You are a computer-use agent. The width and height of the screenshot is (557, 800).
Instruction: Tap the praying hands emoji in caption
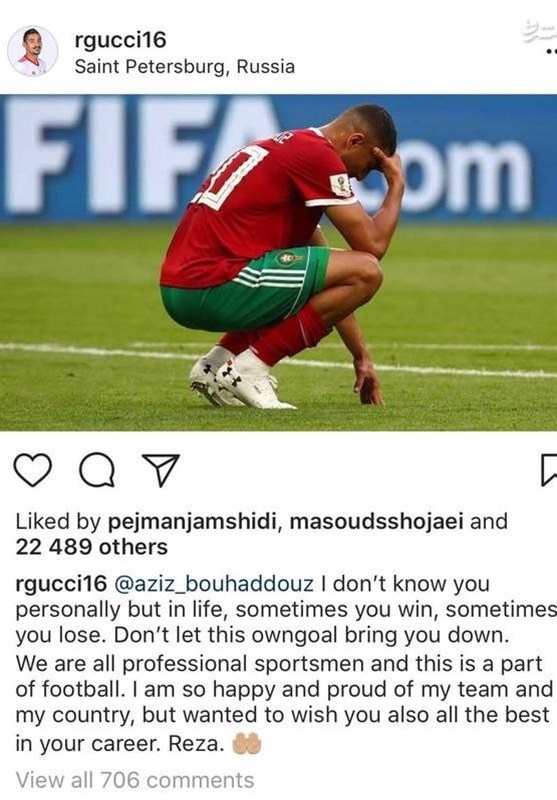[x=247, y=743]
